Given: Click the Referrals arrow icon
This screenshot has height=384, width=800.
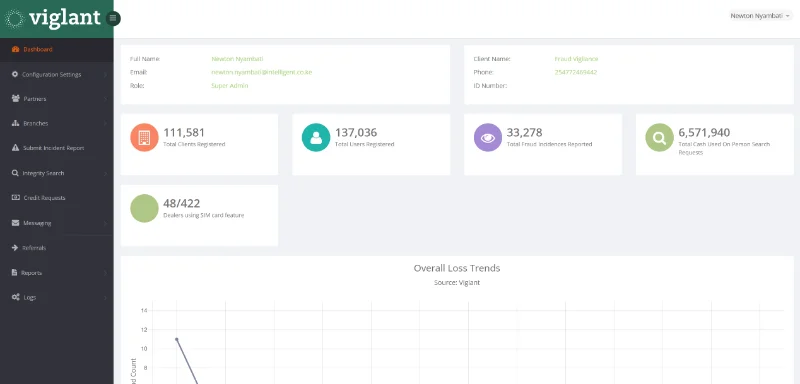Looking at the screenshot, I should pos(15,248).
